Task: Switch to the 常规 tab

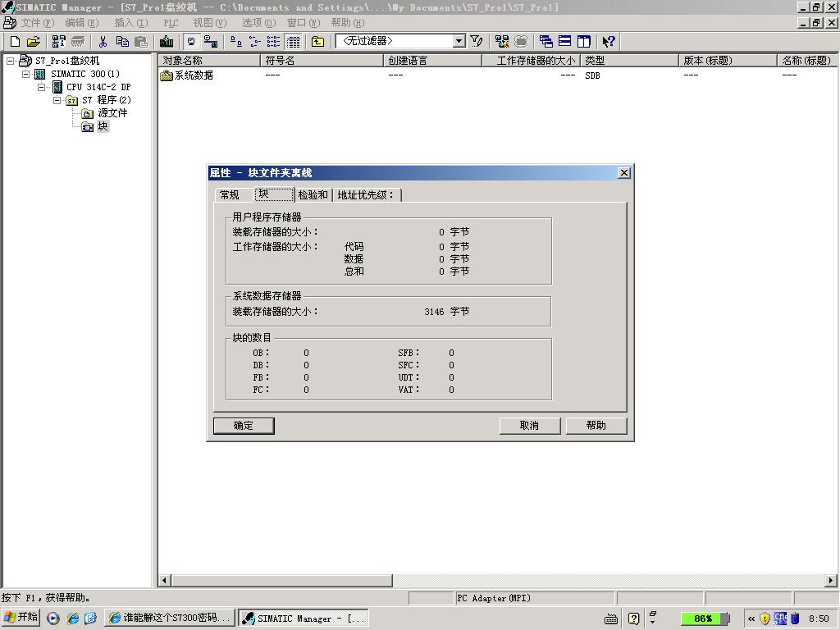Action: tap(230, 195)
